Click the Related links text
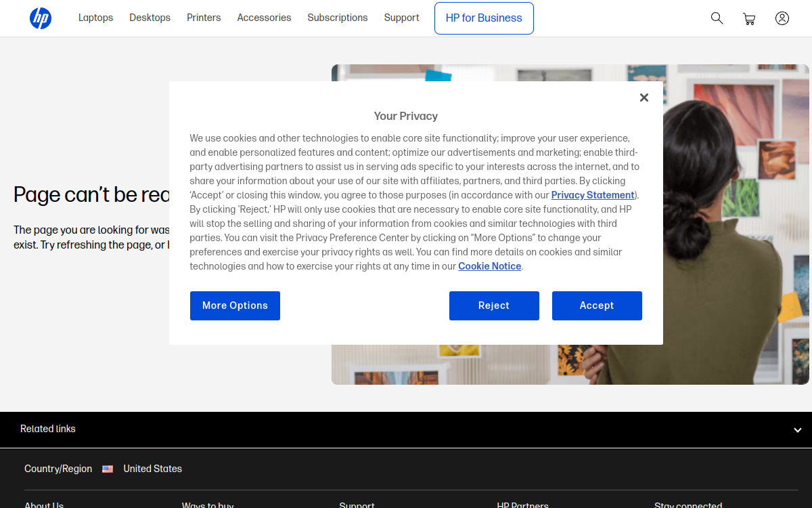This screenshot has width=812, height=508. [x=48, y=429]
